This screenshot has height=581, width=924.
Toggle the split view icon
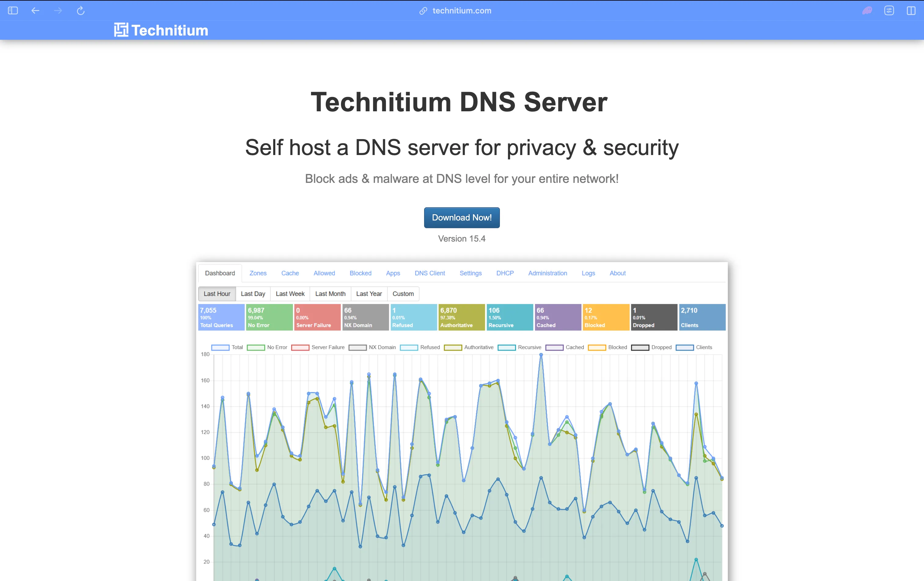pyautogui.click(x=911, y=11)
